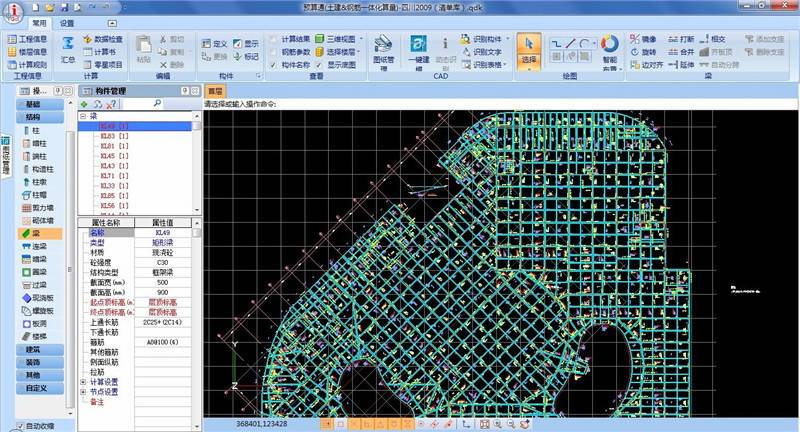
Task: Toggle the 自动收缩 checkbox
Action: click(x=22, y=426)
